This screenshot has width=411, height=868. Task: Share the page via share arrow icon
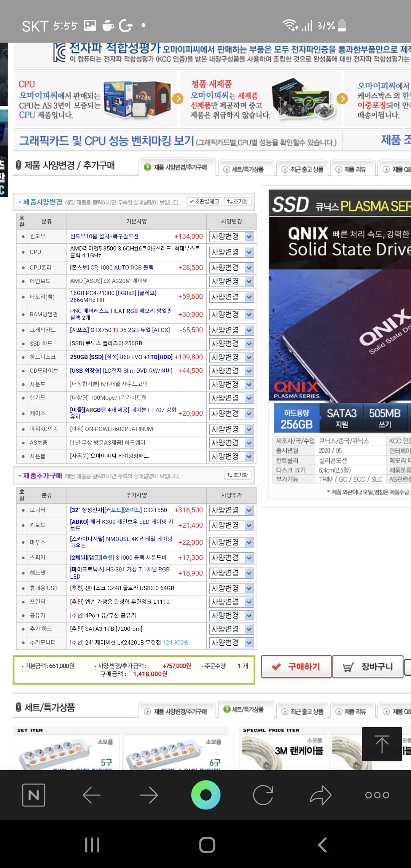click(320, 795)
